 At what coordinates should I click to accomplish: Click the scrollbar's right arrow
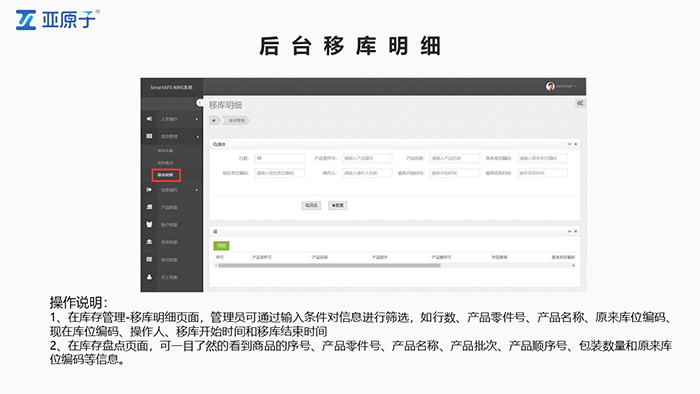click(573, 265)
